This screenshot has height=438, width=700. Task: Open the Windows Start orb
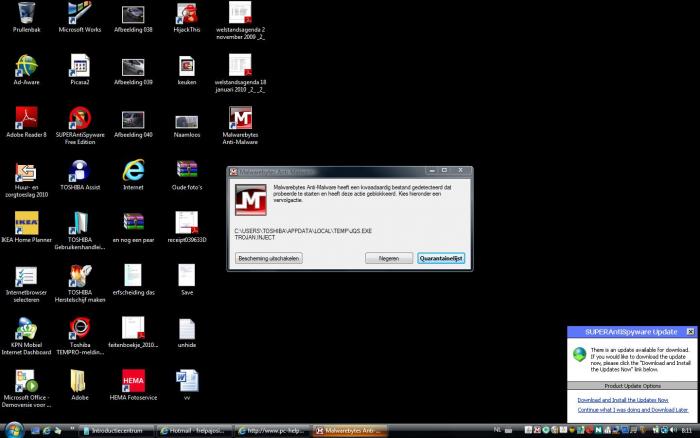coord(14,430)
